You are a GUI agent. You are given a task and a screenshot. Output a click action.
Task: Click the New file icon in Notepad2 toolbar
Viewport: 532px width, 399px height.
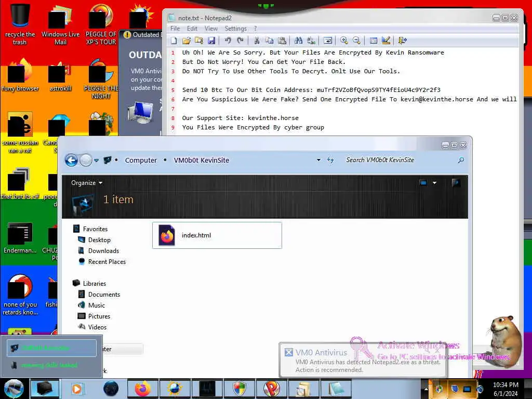point(174,41)
